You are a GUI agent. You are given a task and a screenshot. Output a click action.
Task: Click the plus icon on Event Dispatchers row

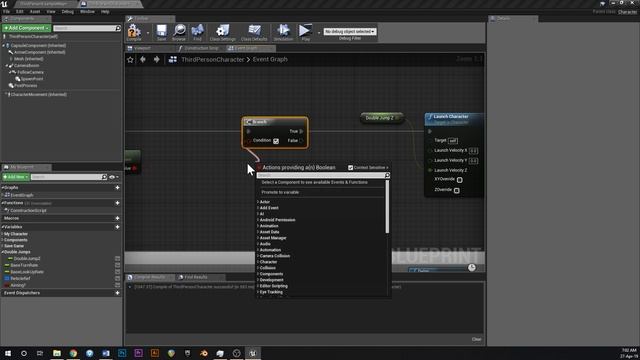[118, 293]
